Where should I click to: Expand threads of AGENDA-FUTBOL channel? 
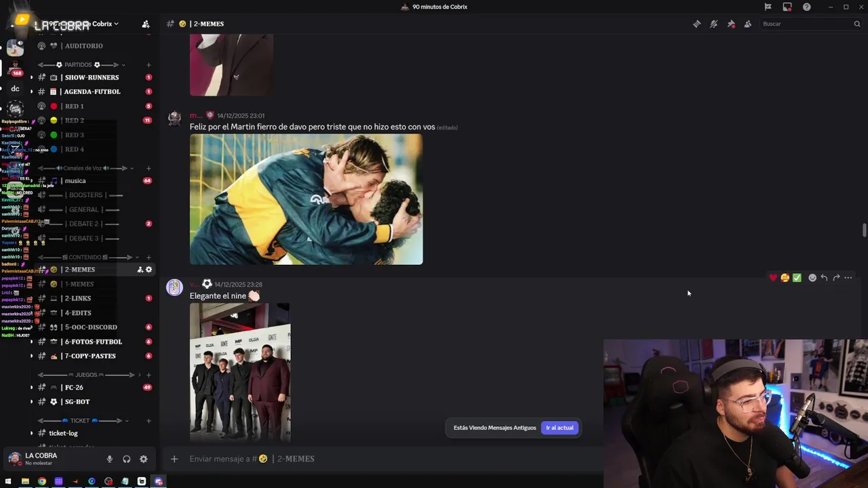(x=31, y=91)
